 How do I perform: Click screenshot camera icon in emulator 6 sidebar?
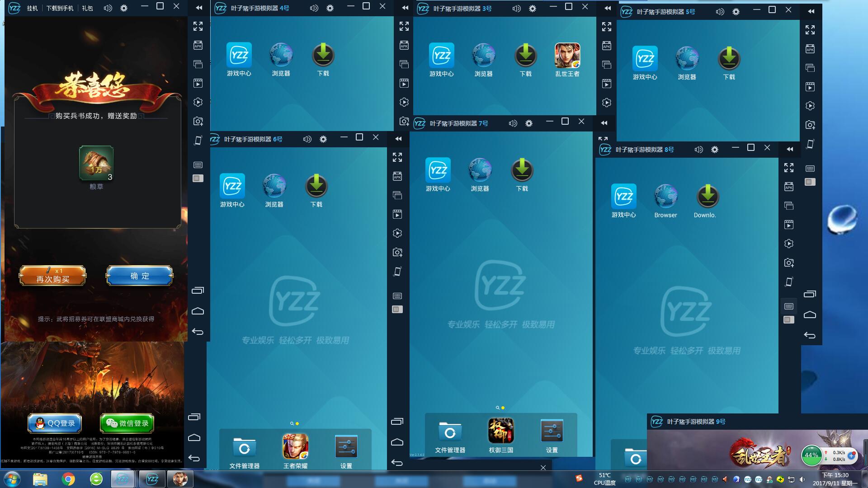[397, 252]
